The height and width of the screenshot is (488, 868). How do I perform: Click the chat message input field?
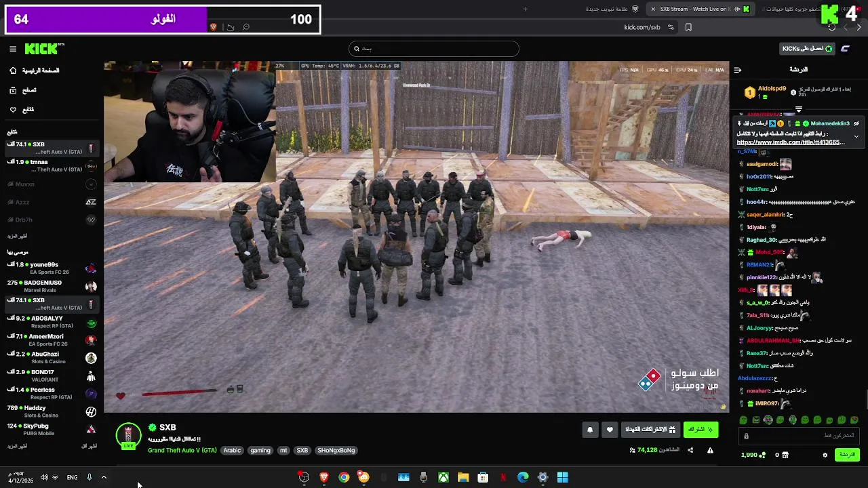coord(800,436)
